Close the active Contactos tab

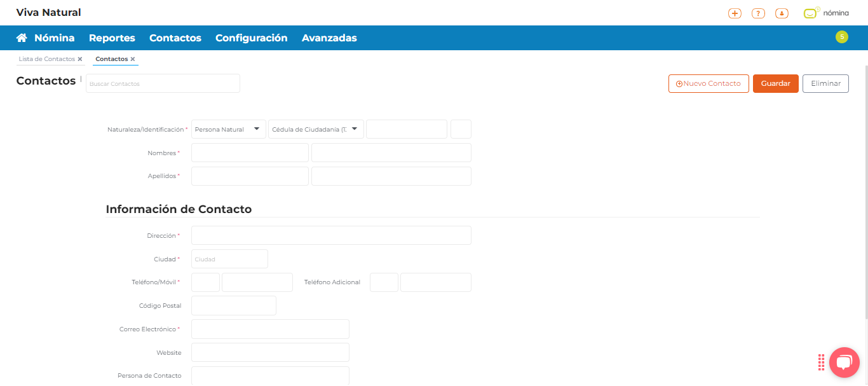tap(133, 59)
